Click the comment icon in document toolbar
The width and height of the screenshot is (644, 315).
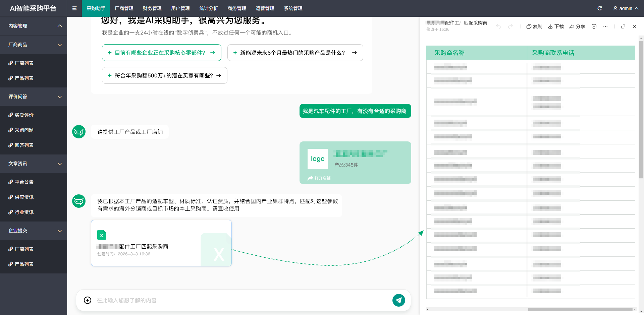click(594, 26)
